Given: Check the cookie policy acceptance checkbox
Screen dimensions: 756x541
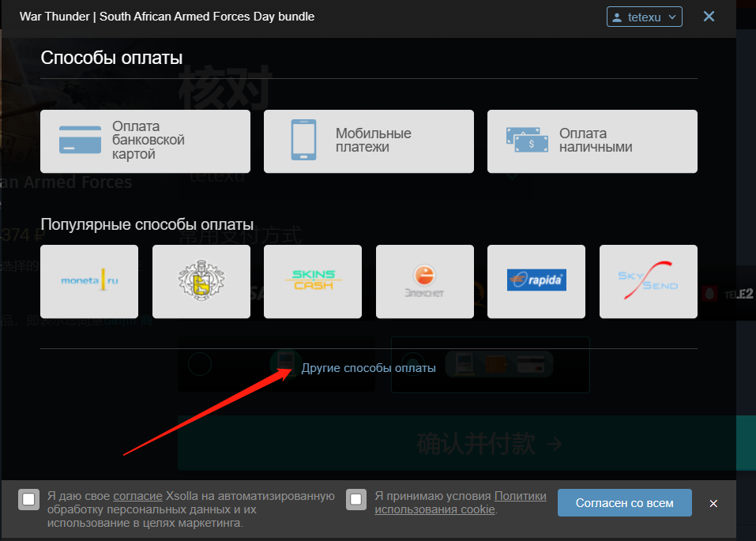Looking at the screenshot, I should 356,499.
